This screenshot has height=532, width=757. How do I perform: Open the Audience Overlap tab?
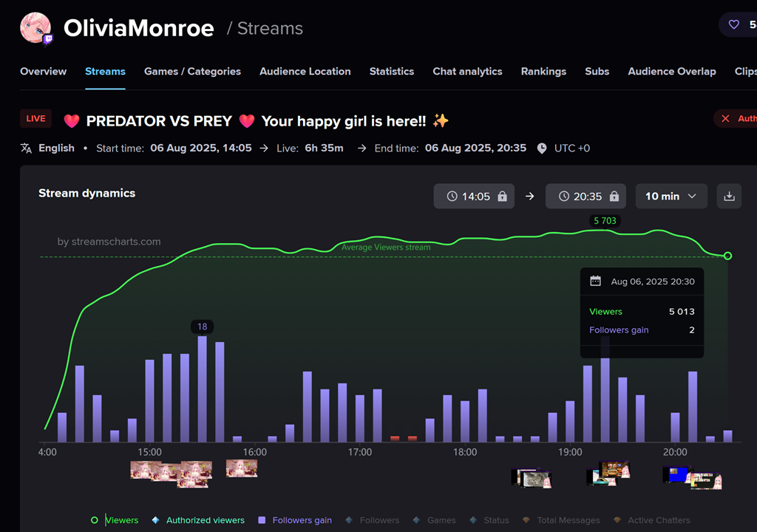tap(671, 72)
